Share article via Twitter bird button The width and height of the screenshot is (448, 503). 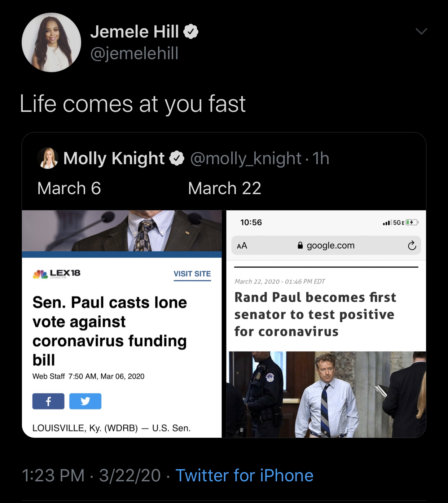point(85,401)
